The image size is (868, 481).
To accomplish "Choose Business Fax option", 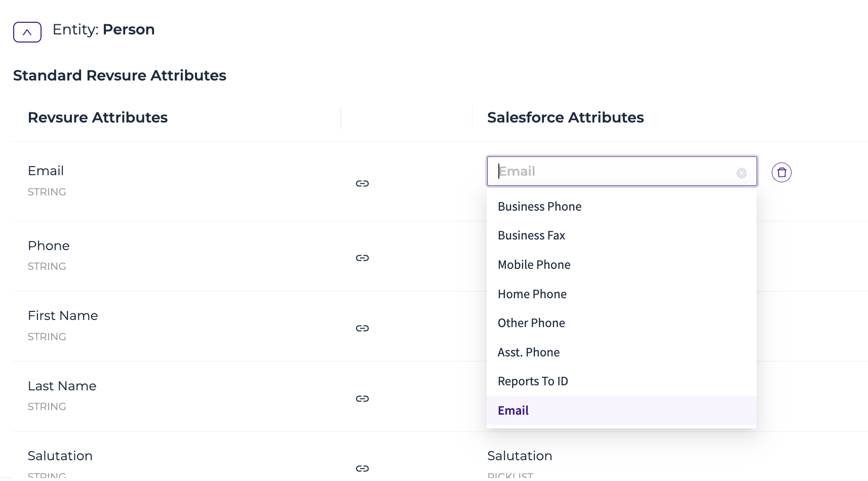I will [x=621, y=235].
